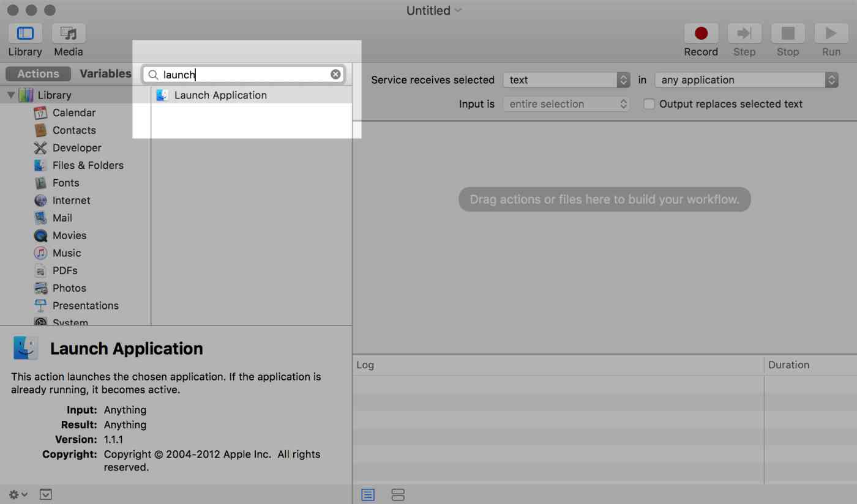
Task: Click the Duration column header
Action: (810, 365)
